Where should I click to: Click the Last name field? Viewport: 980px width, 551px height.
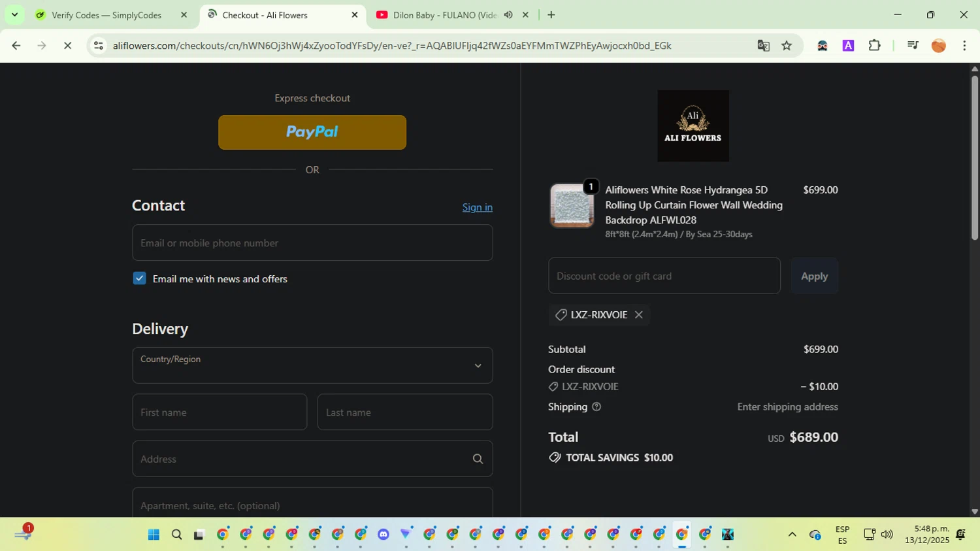(x=405, y=412)
